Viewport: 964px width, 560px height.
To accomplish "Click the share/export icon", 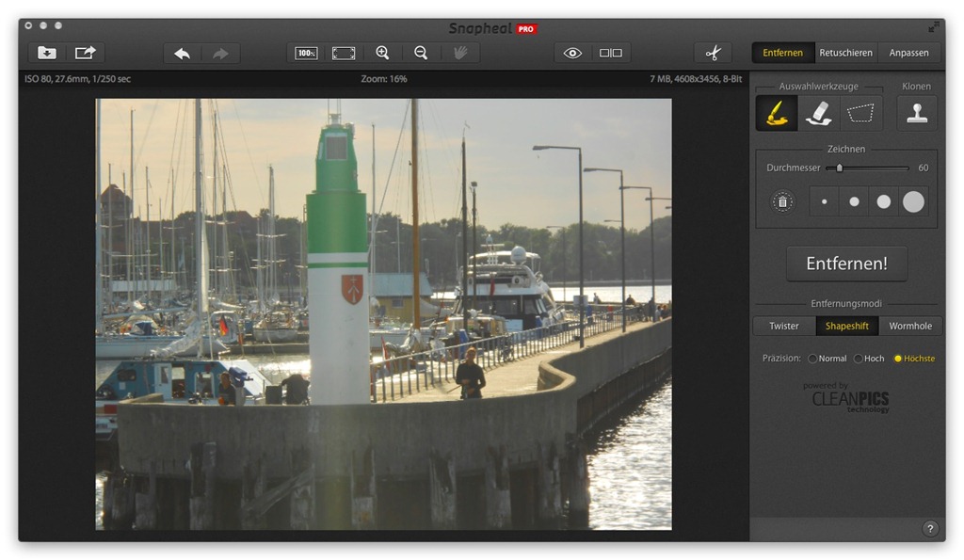I will point(86,54).
